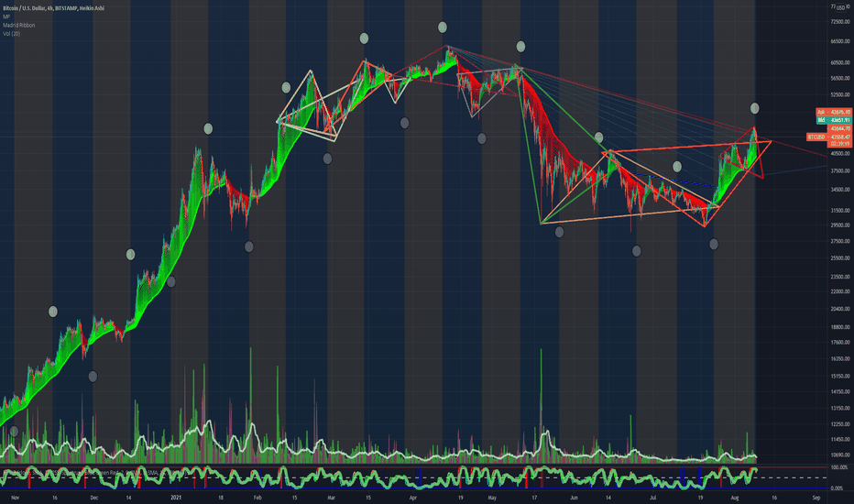The width and height of the screenshot is (854, 504).
Task: Click the 20400.00 price axis level
Action: click(x=841, y=309)
